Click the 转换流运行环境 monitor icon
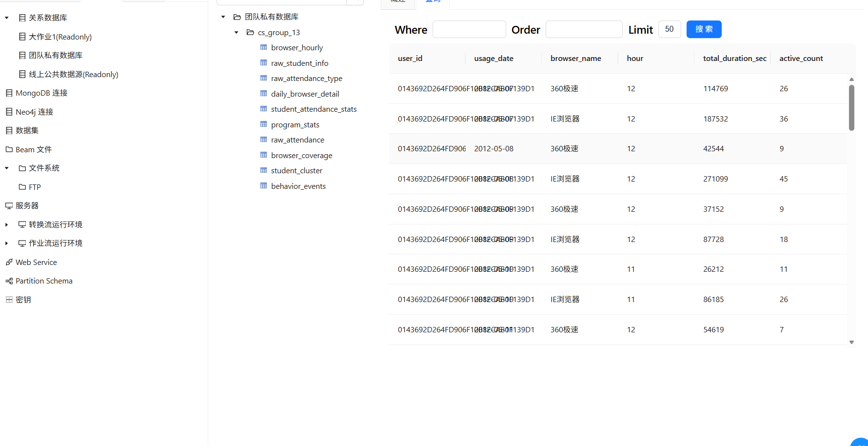 pyautogui.click(x=22, y=224)
